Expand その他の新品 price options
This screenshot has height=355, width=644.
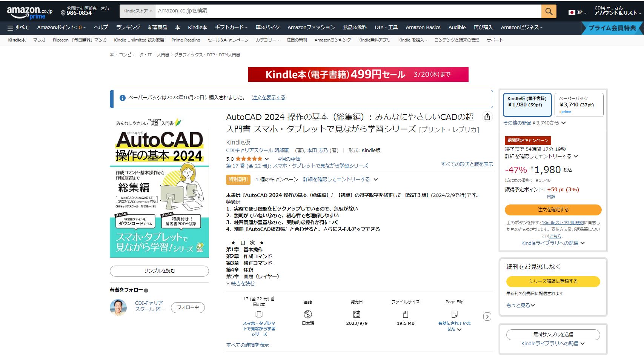tap(534, 123)
